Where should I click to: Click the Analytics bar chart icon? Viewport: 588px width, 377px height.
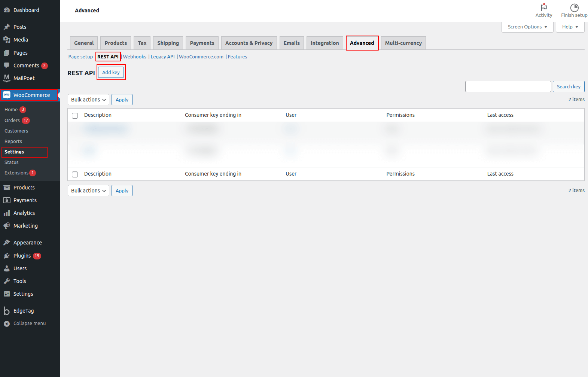click(x=7, y=213)
